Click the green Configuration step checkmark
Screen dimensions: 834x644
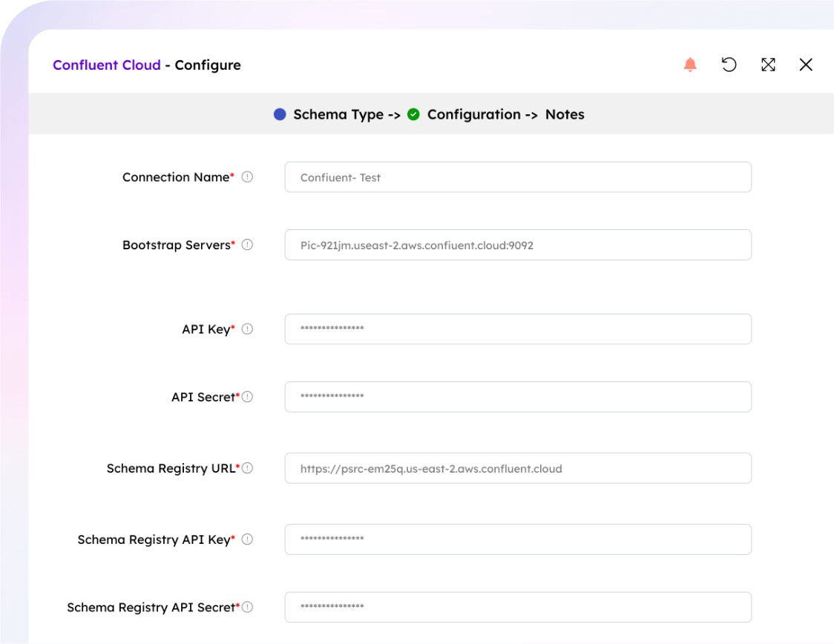point(413,114)
